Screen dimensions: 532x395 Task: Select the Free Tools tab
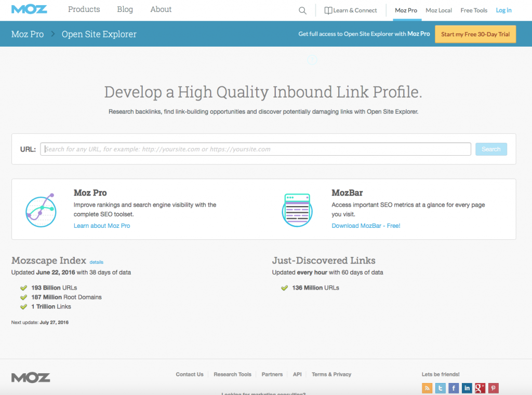tap(474, 10)
